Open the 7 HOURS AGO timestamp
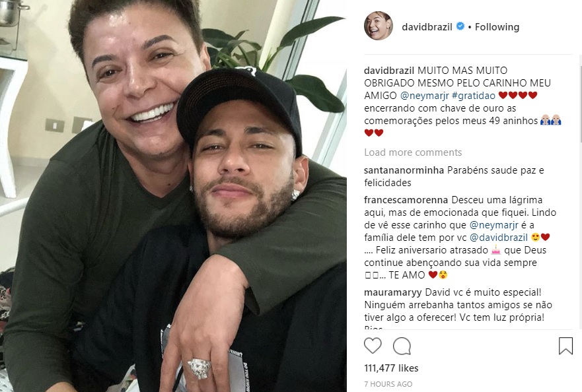Image resolution: width=582 pixels, height=392 pixels. [x=388, y=384]
